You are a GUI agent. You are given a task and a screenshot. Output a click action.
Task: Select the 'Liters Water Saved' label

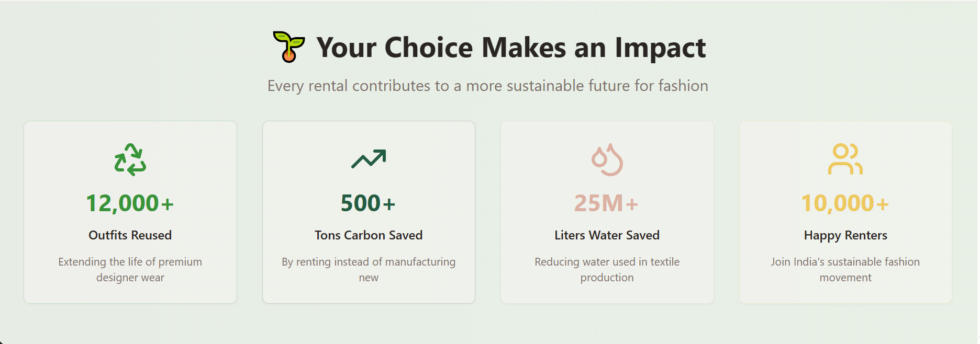pyautogui.click(x=607, y=235)
